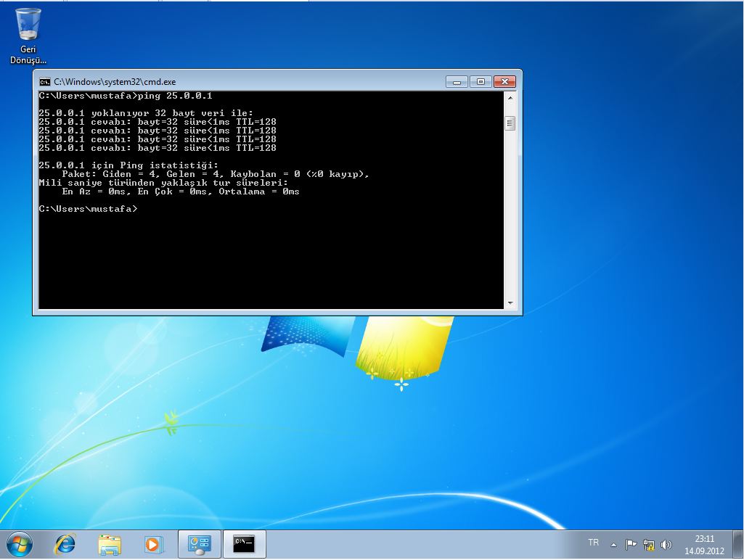Click the 'Paket: Giden = 4' line
744x560 pixels.
216,174
